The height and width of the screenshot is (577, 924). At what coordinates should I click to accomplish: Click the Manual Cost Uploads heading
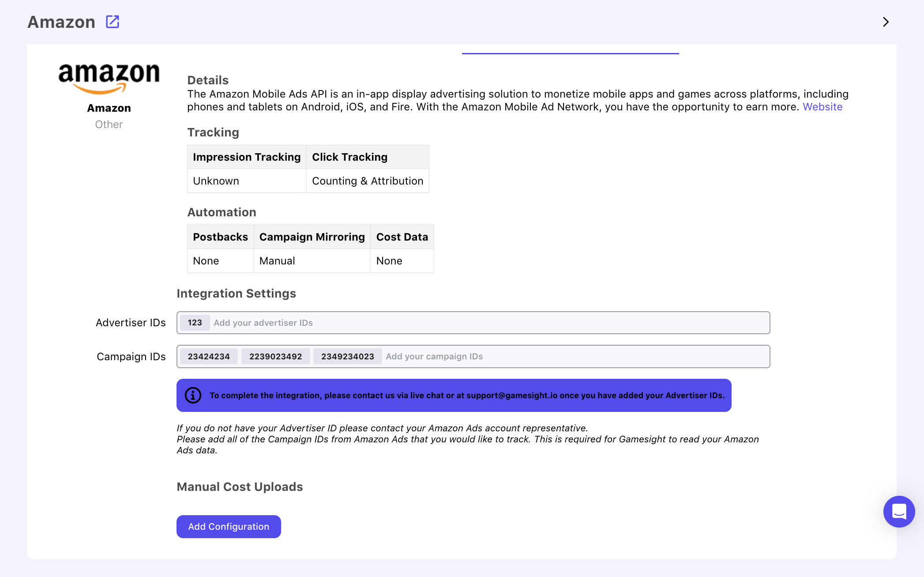240,487
